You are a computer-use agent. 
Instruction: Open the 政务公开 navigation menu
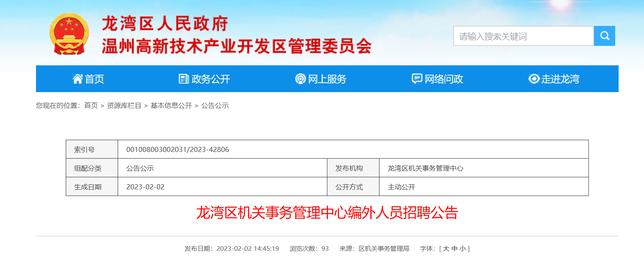click(205, 79)
